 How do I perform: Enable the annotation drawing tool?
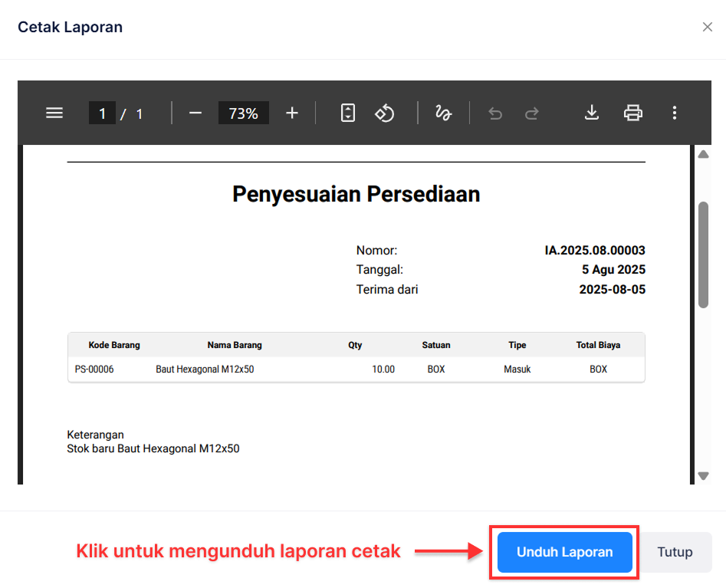pos(443,113)
